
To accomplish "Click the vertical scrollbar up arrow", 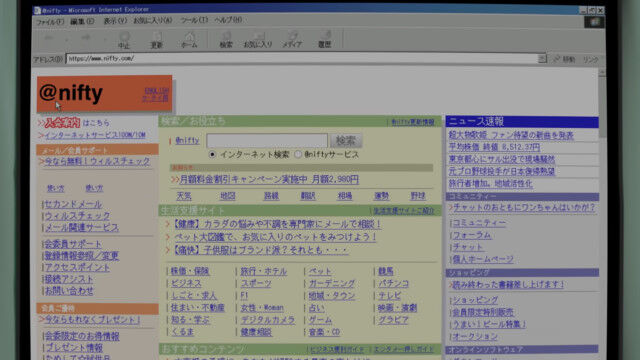I will coord(602,72).
